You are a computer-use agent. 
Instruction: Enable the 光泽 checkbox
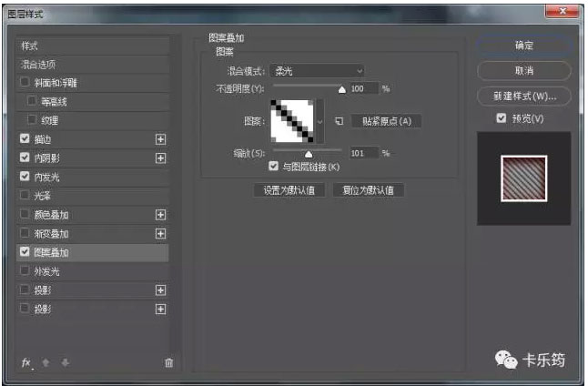[x=25, y=195]
